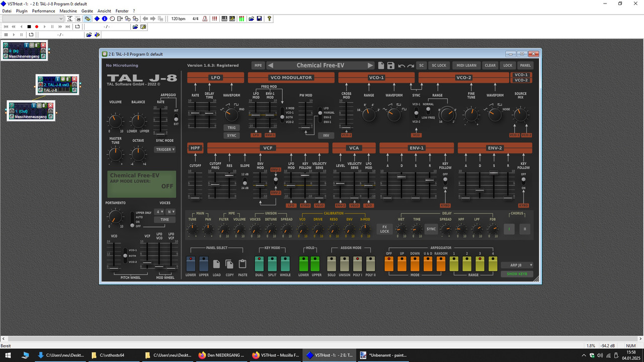Click the open folder icon in player toolbar
The image size is (644, 362).
point(135,27)
